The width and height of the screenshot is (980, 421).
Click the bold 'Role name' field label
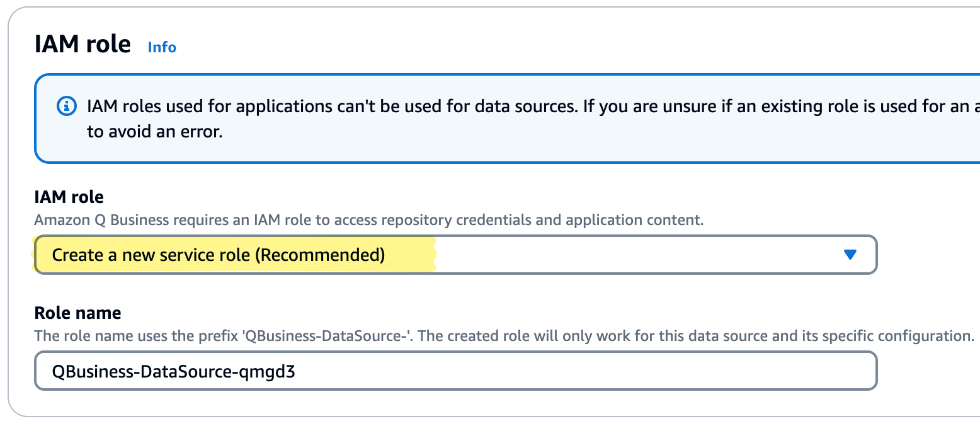pos(77,313)
